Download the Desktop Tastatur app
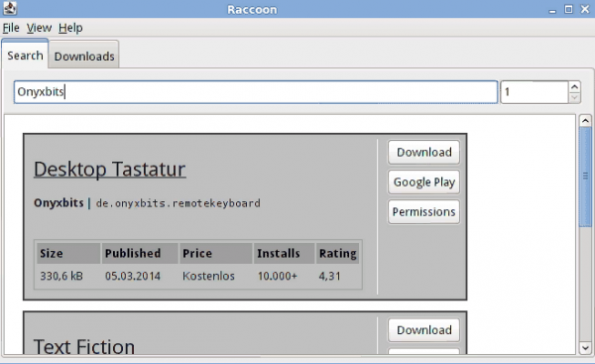Viewport: 595px width, 364px height. (x=423, y=152)
